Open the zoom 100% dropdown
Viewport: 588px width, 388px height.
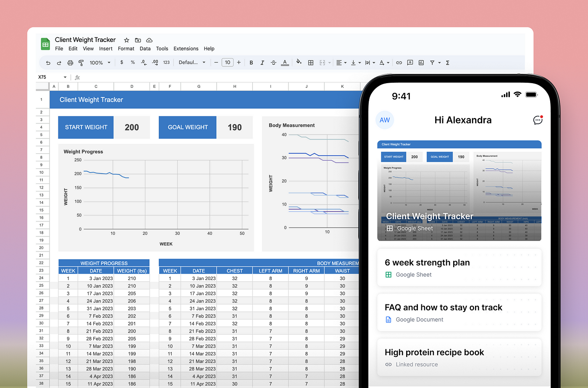(x=100, y=63)
